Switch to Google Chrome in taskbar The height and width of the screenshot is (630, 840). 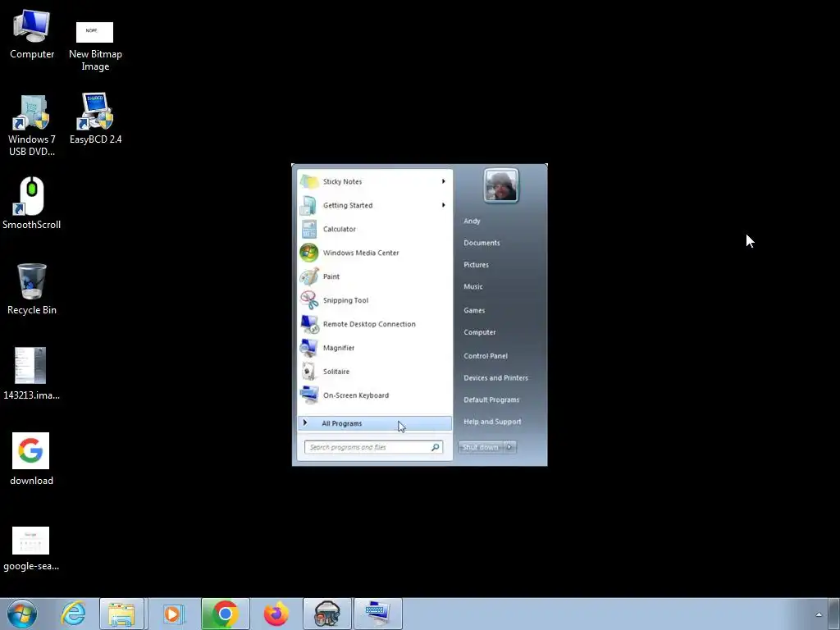tap(225, 614)
